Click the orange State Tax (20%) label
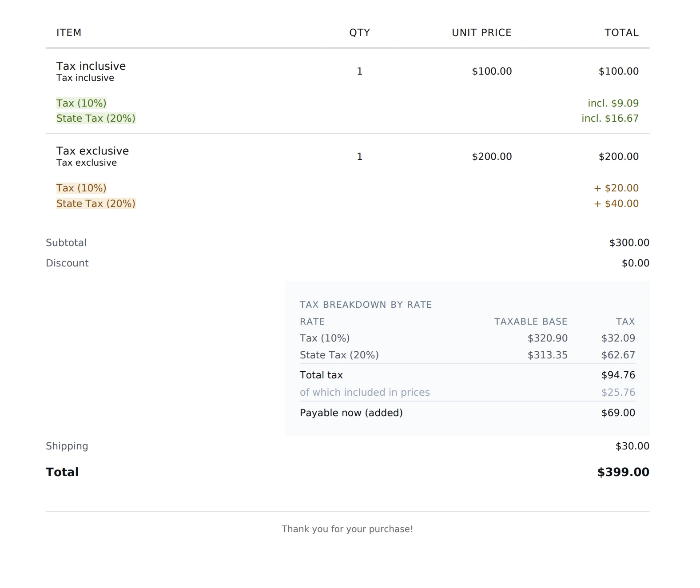Viewport: 700px width, 588px height. [96, 203]
